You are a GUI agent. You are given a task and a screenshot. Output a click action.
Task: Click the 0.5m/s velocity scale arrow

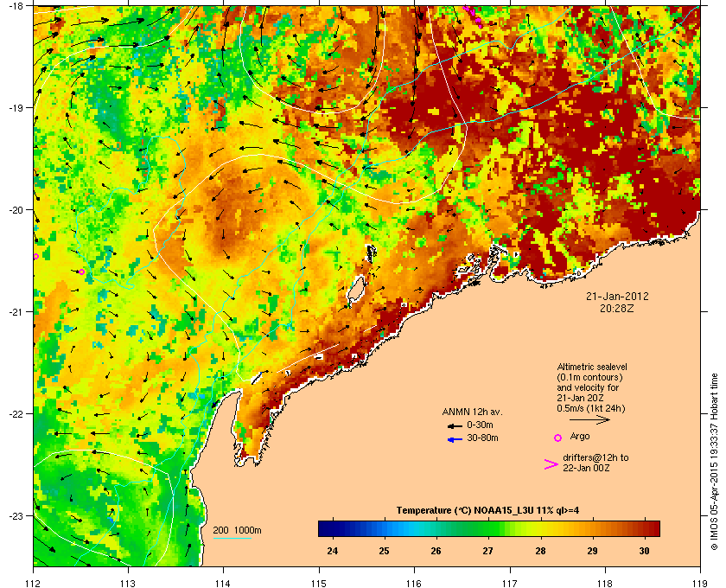(589, 420)
